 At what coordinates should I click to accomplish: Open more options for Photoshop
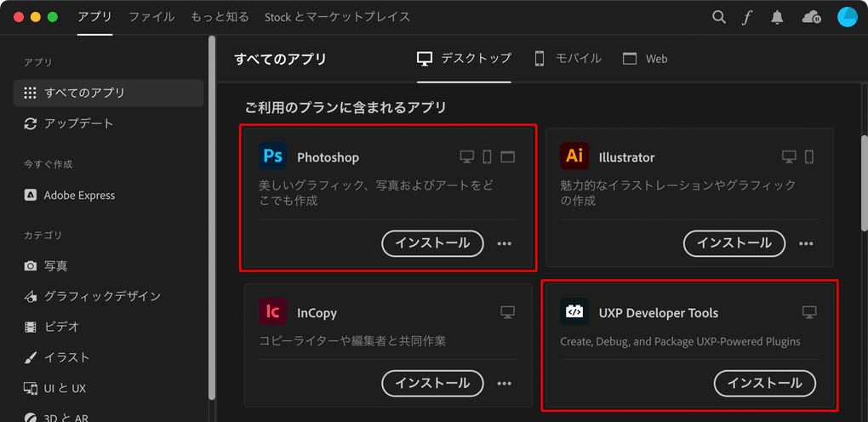505,243
